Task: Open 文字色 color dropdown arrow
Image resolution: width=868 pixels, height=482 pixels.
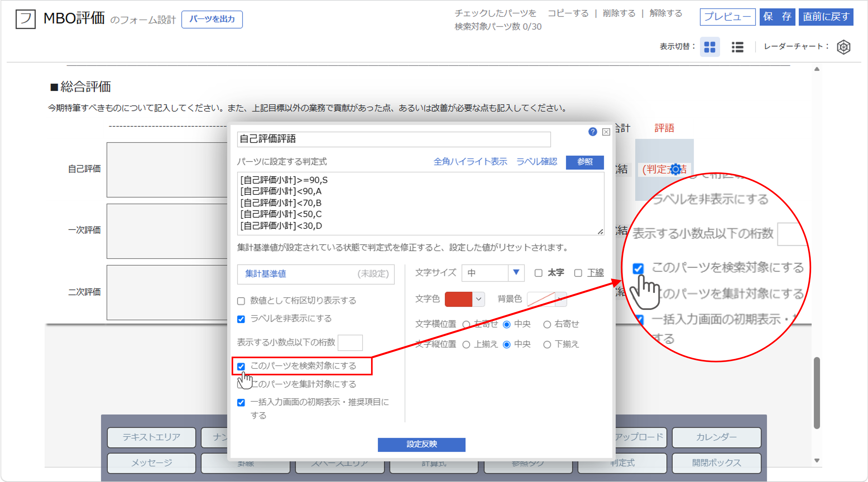Action: click(478, 299)
